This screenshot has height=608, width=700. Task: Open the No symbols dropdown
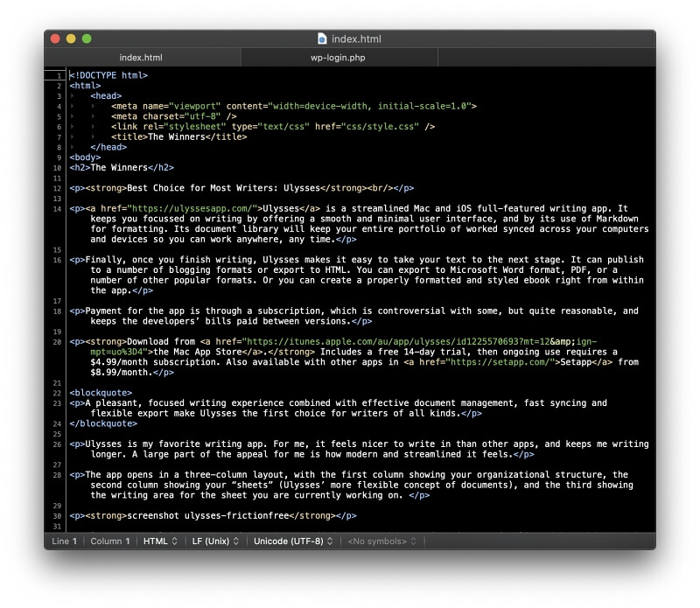pyautogui.click(x=381, y=541)
